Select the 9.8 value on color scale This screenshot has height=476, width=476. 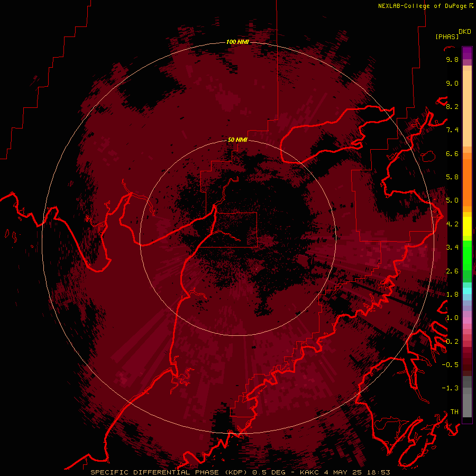point(452,59)
